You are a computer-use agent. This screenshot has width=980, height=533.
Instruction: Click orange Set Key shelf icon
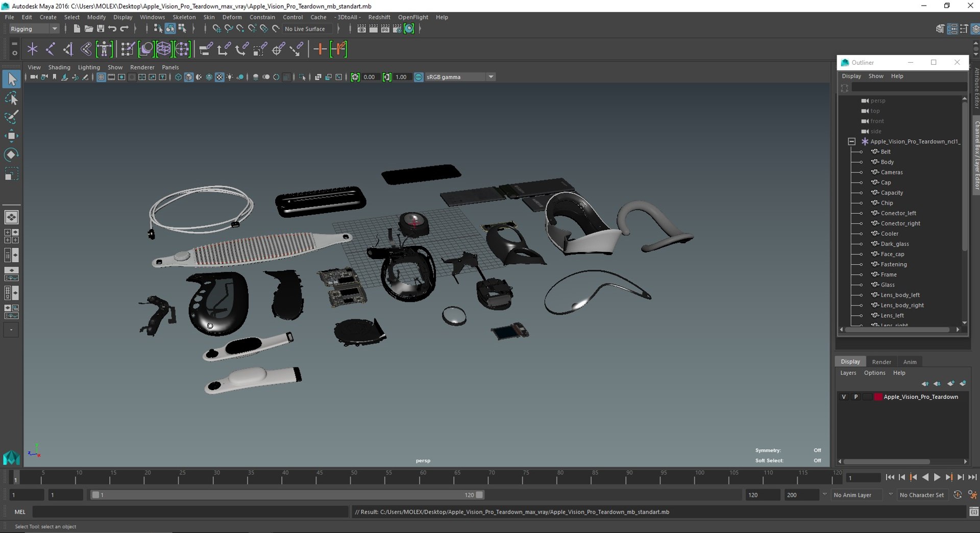coord(320,49)
